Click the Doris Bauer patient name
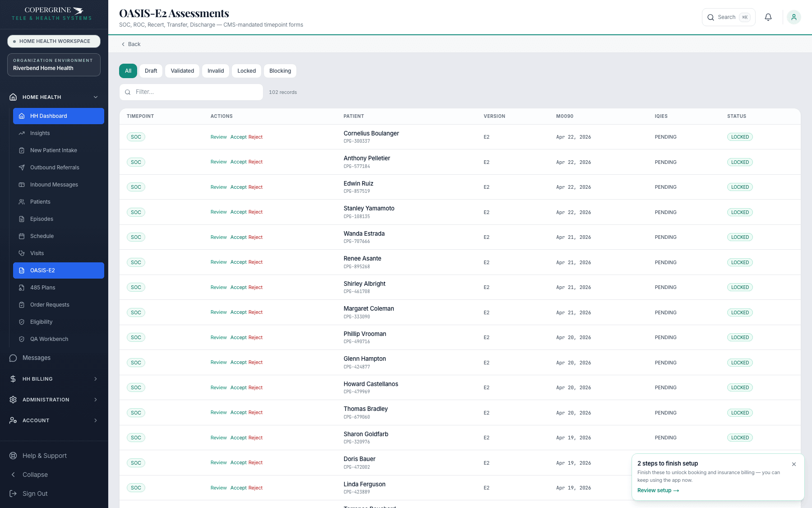 359,459
